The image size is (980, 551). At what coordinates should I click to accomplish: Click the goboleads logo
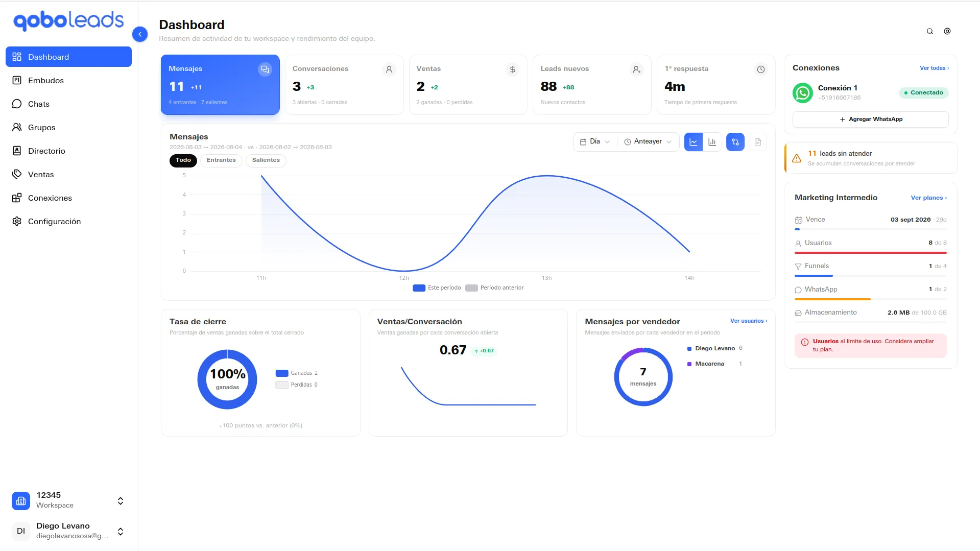[68, 21]
